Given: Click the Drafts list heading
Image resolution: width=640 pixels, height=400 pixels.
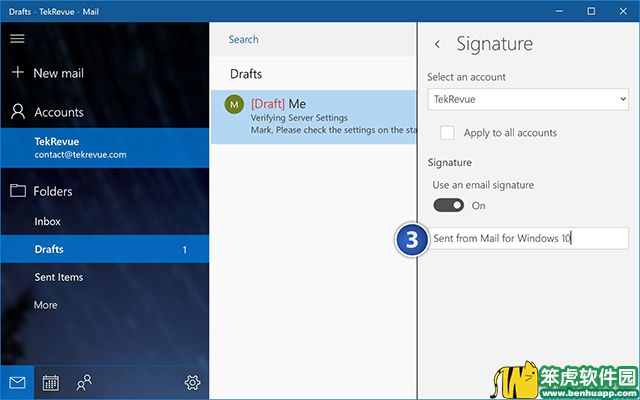Looking at the screenshot, I should (246, 74).
